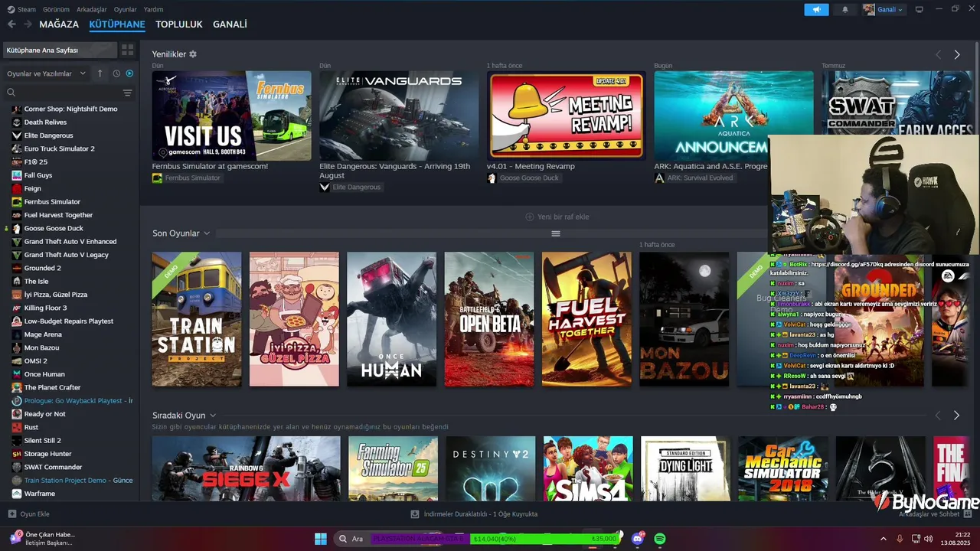980x551 pixels.
Task: Open the MAĞAZA tab
Action: coord(59,24)
